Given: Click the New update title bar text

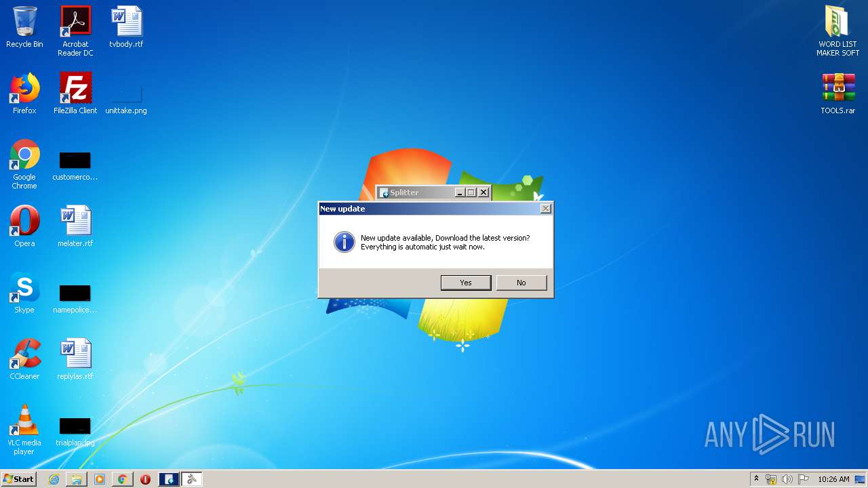Looking at the screenshot, I should tap(342, 209).
